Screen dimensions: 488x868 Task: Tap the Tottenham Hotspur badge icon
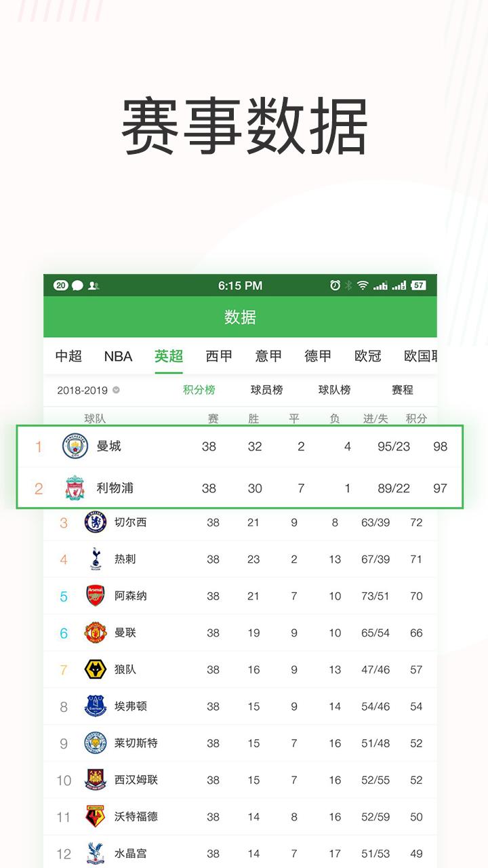tap(96, 559)
